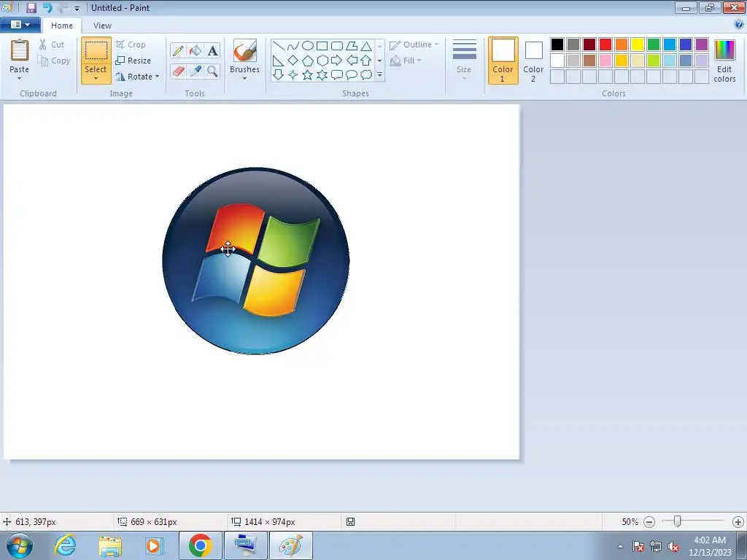
Task: Open the Brushes dropdown arrow
Action: [245, 78]
